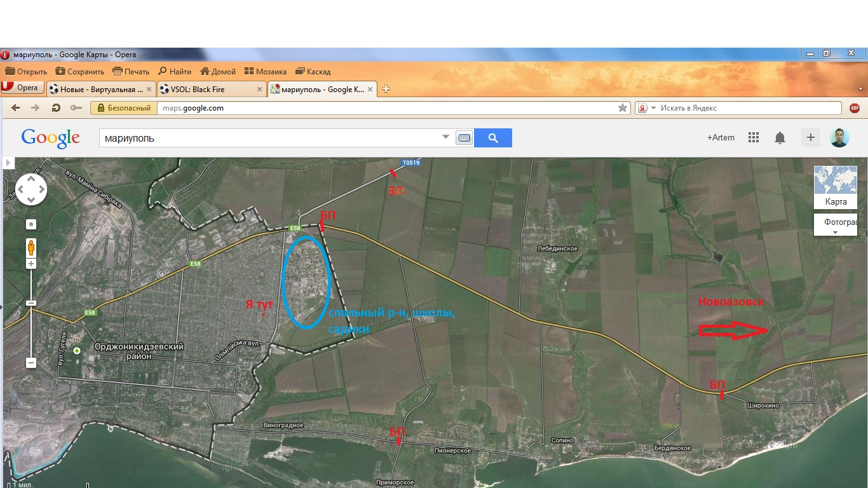
Task: Pan the map left
Action: pyautogui.click(x=21, y=189)
